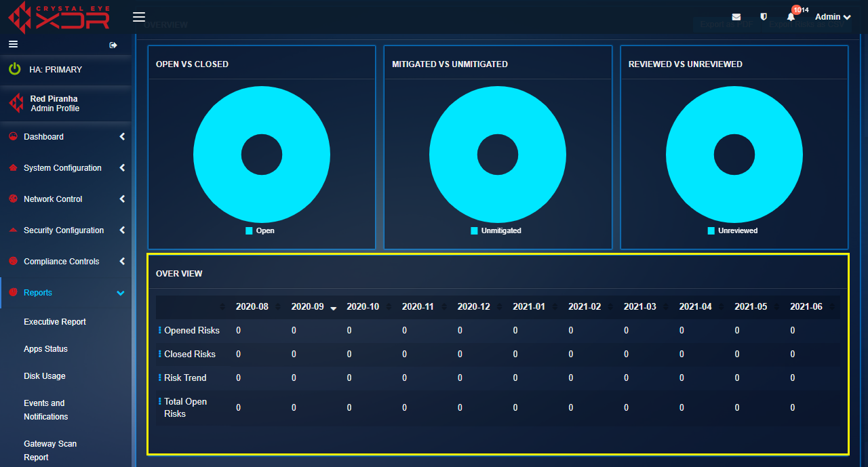Click the Reviewed vs Unreviewed donut chart
This screenshot has width=868, height=467.
pyautogui.click(x=734, y=155)
